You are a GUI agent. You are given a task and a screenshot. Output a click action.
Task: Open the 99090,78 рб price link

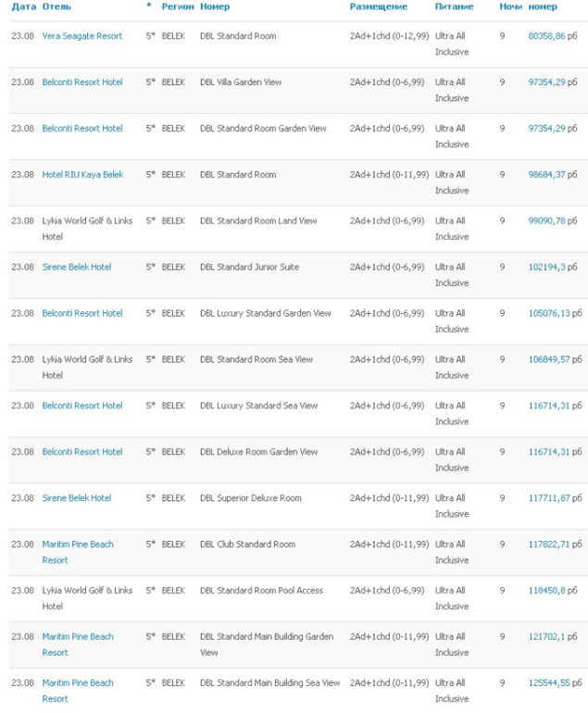point(555,221)
